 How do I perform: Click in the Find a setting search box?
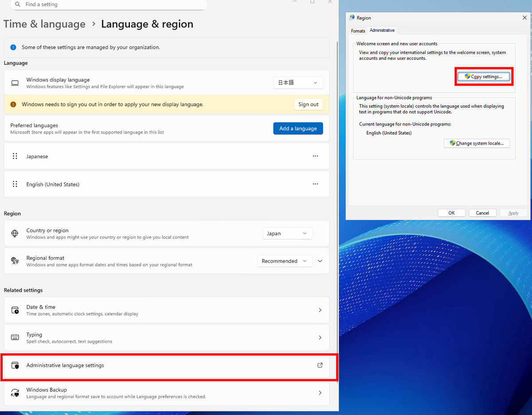110,4
